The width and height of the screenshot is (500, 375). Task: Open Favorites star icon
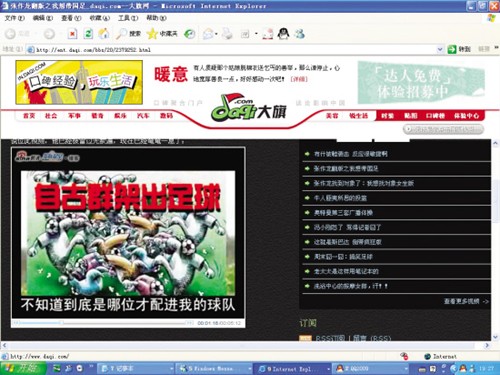pos(152,34)
